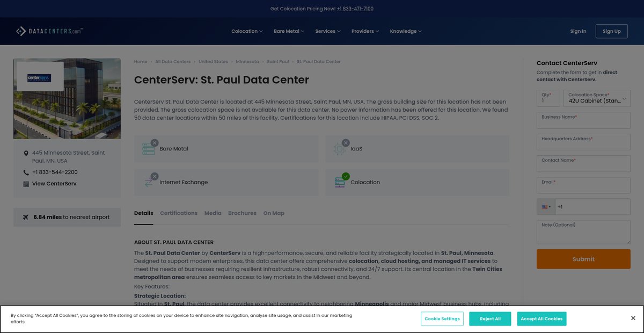Screen dimensions: 644x333
Task: Select the Details tab
Action: (x=144, y=213)
